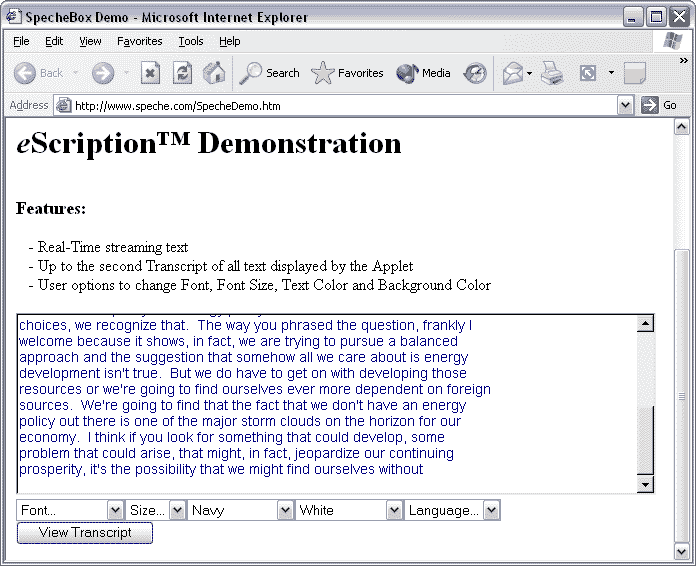Expand the toolbar overflow chevron
The width and height of the screenshot is (696, 566).
click(684, 60)
